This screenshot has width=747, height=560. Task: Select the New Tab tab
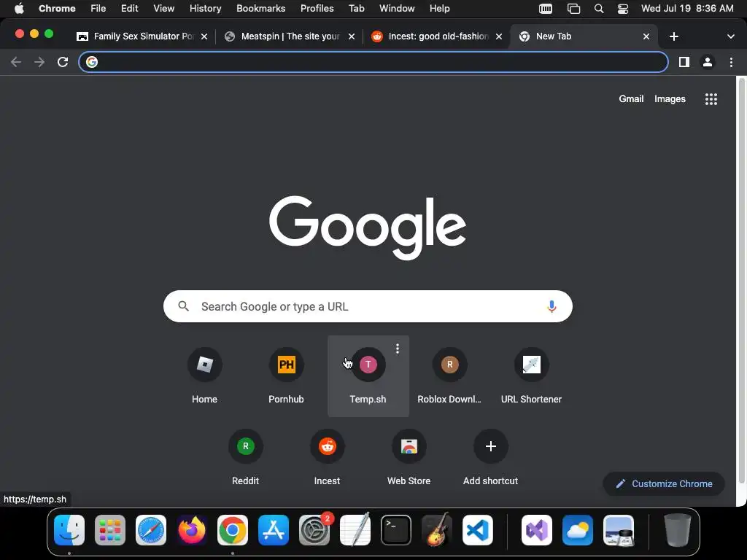[x=584, y=36]
